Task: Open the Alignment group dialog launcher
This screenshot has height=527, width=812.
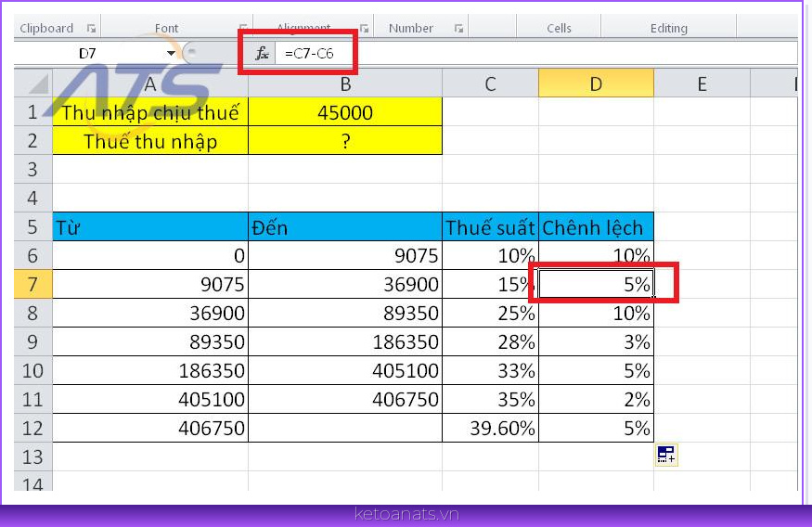Action: [365, 29]
